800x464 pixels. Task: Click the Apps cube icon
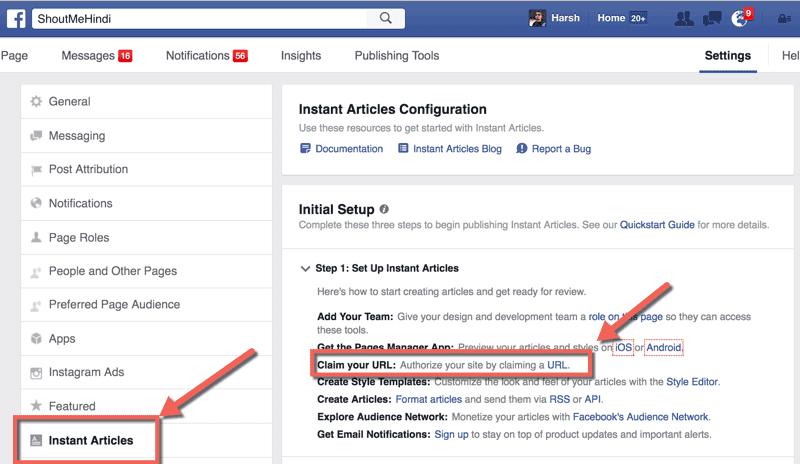pos(36,338)
